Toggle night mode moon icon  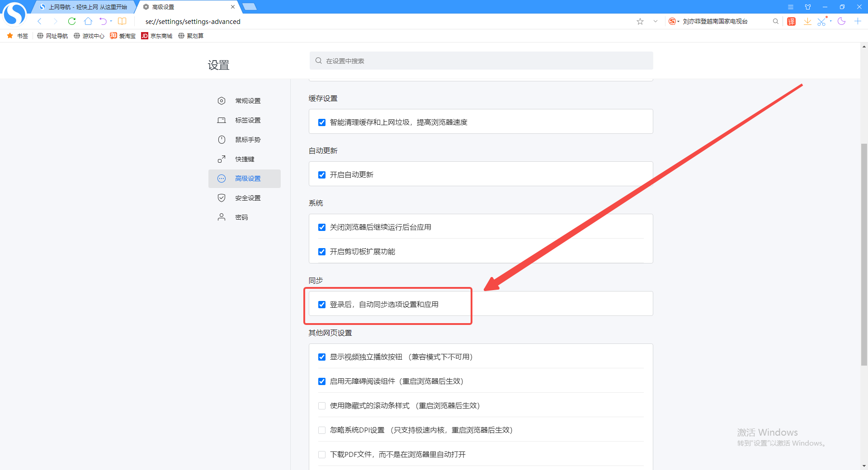click(841, 21)
